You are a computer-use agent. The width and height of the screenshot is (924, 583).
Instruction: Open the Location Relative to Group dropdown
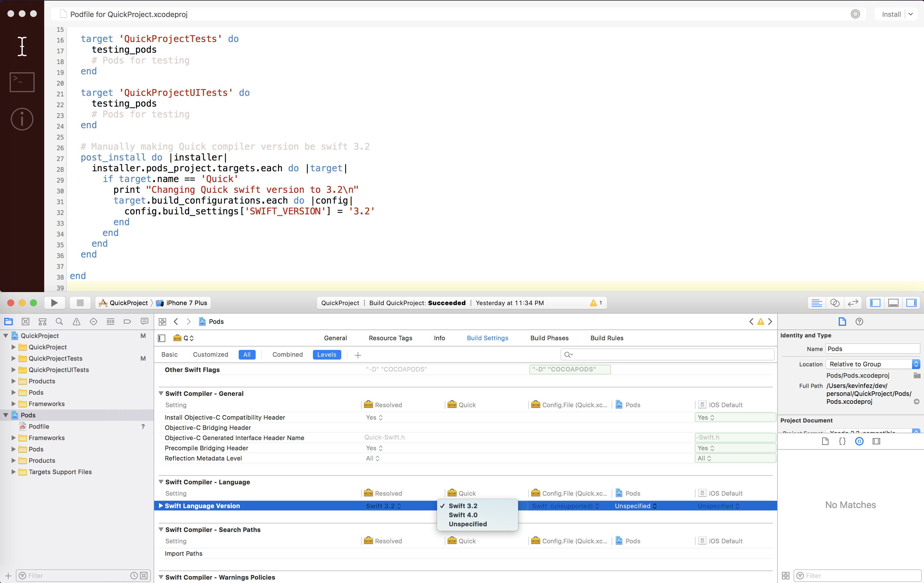tap(873, 364)
